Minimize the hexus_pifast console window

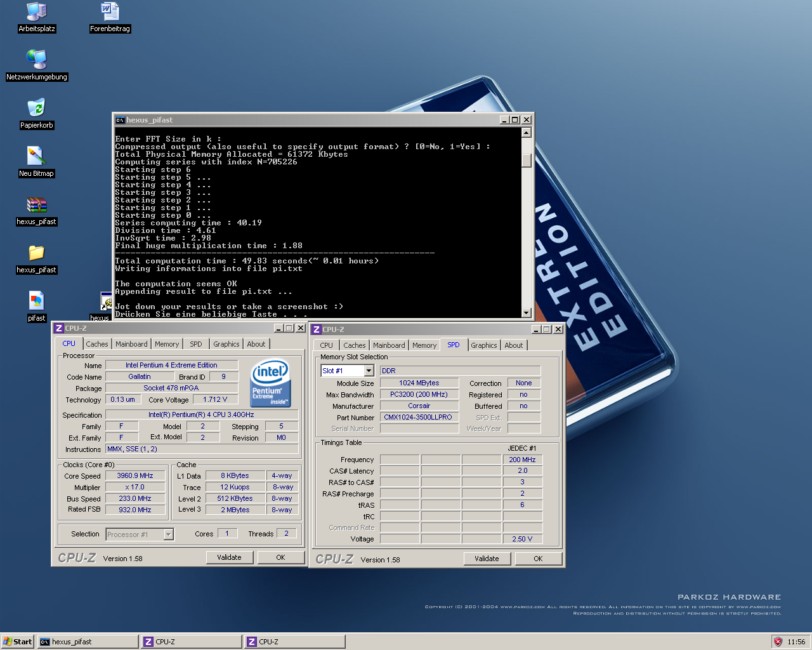(x=504, y=120)
